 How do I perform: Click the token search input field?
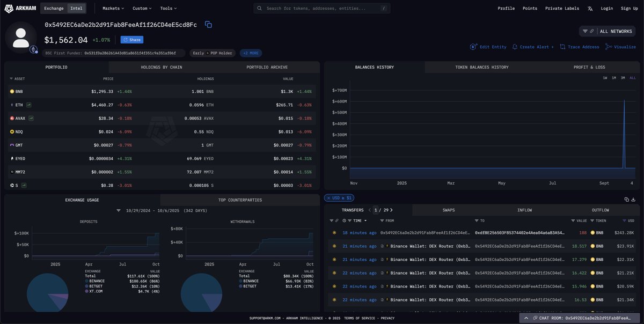[322, 9]
